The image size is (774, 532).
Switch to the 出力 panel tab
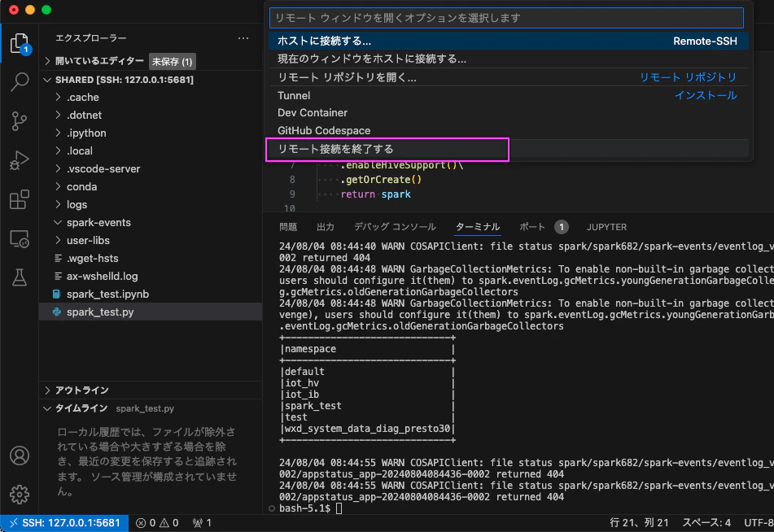326,227
